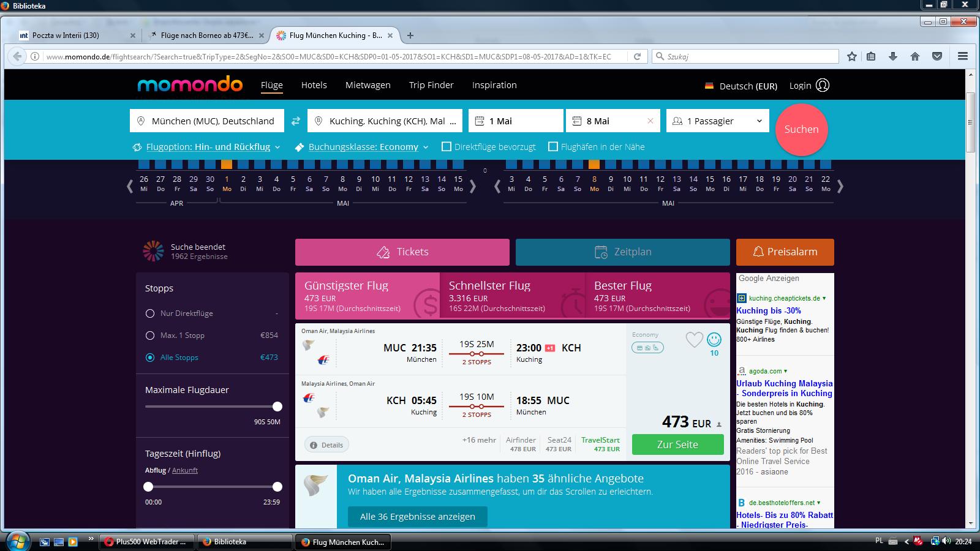This screenshot has height=551, width=980.
Task: Reload the page with refresh icon
Action: [637, 56]
